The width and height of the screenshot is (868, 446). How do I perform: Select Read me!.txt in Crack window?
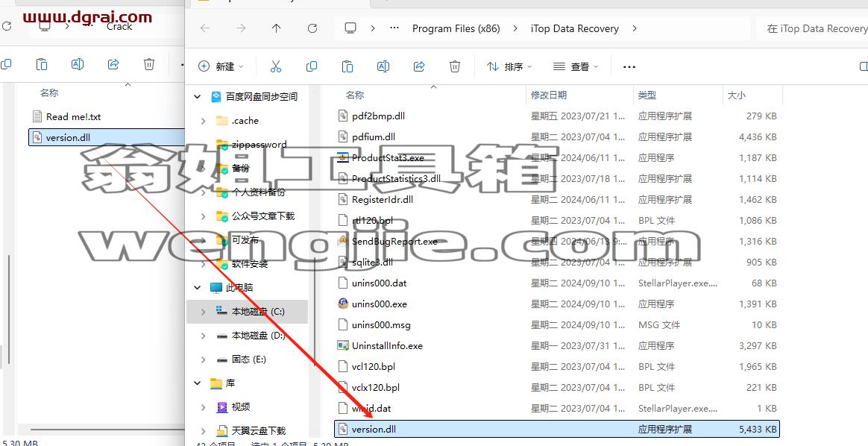(74, 117)
